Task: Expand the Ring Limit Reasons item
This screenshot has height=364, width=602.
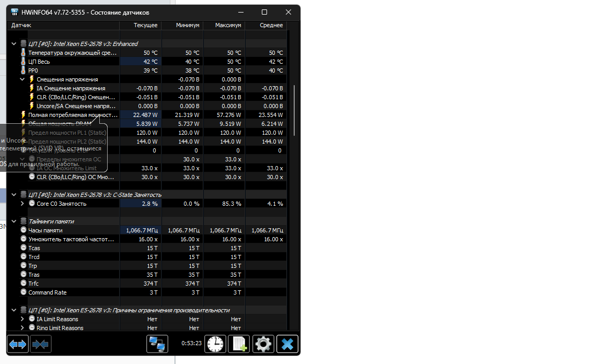Action: (22, 328)
